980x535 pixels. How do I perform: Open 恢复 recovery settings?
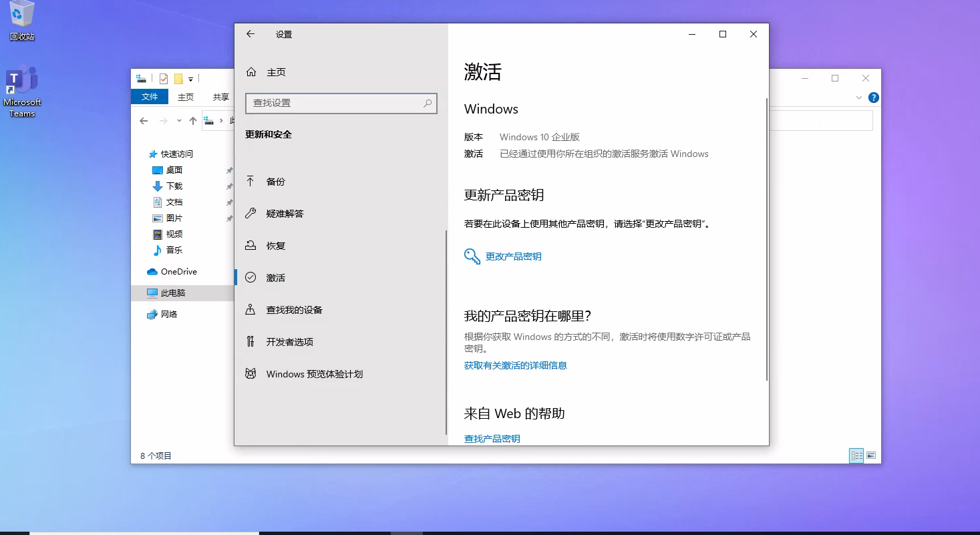tap(341, 246)
